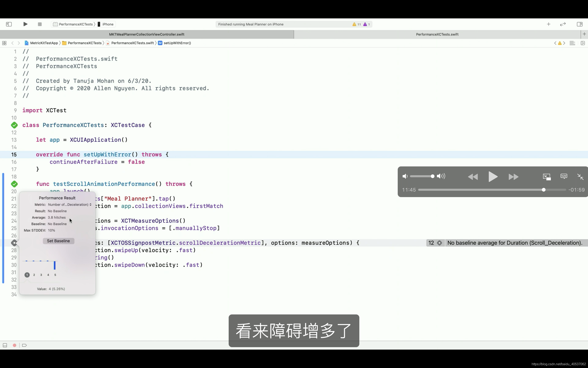The width and height of the screenshot is (588, 368).
Task: Stop the running task
Action: pyautogui.click(x=40, y=24)
